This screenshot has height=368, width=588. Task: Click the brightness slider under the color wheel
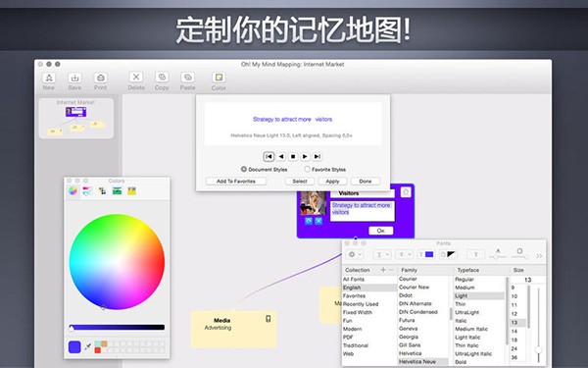pyautogui.click(x=117, y=328)
